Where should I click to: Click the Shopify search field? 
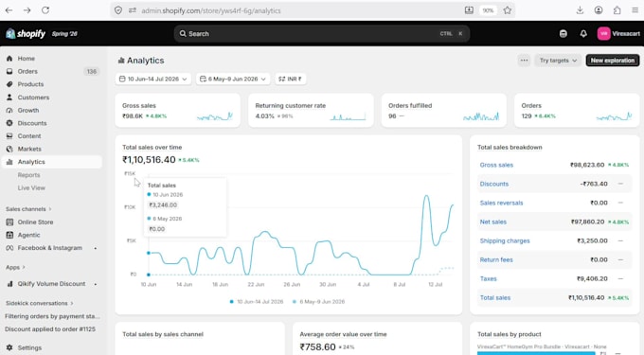pyautogui.click(x=322, y=34)
